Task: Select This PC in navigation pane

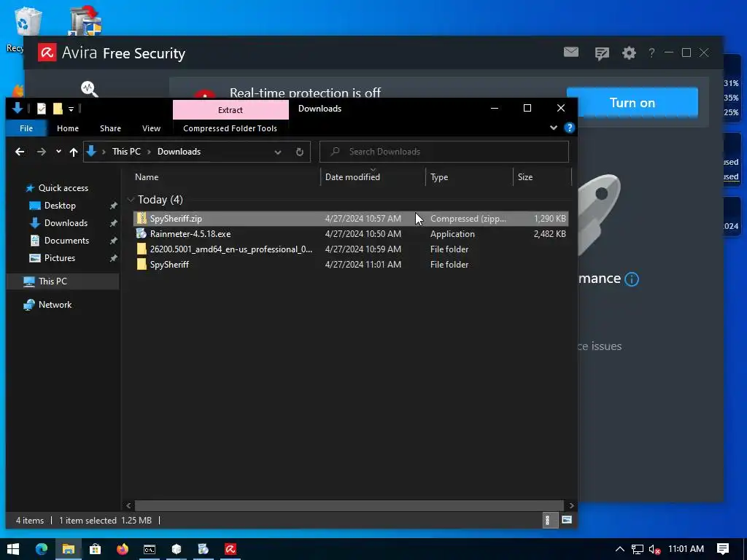Action: click(x=53, y=281)
